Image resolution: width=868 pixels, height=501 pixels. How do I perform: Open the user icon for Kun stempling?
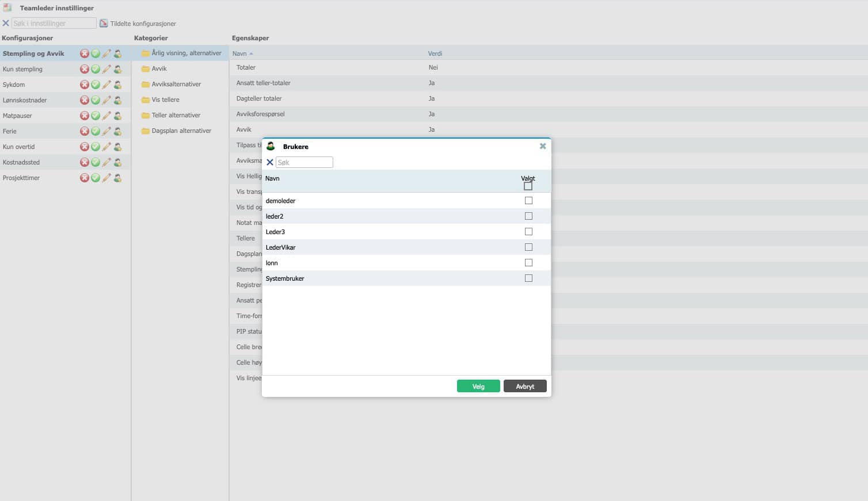point(117,69)
